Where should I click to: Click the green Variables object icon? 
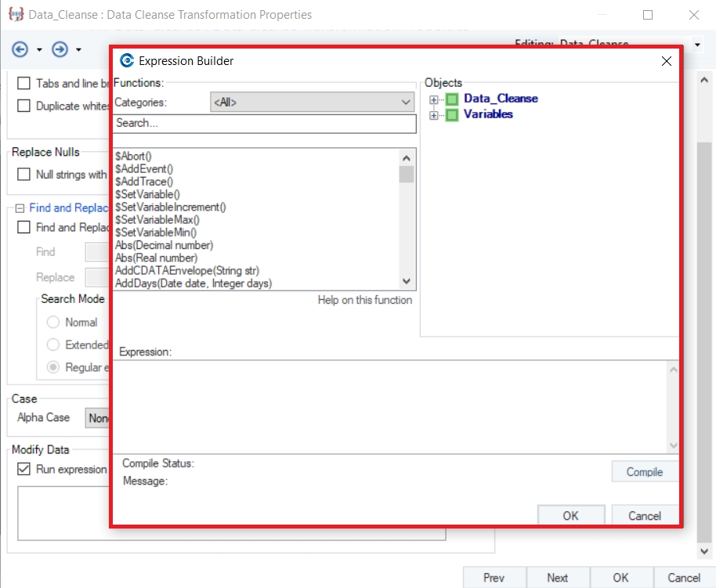[x=451, y=114]
